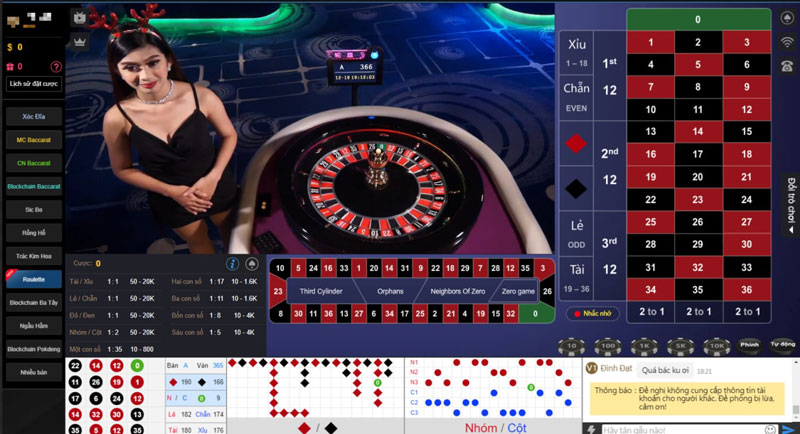The width and height of the screenshot is (800, 434).
Task: Click the green 0 on the racetrack
Action: (535, 314)
